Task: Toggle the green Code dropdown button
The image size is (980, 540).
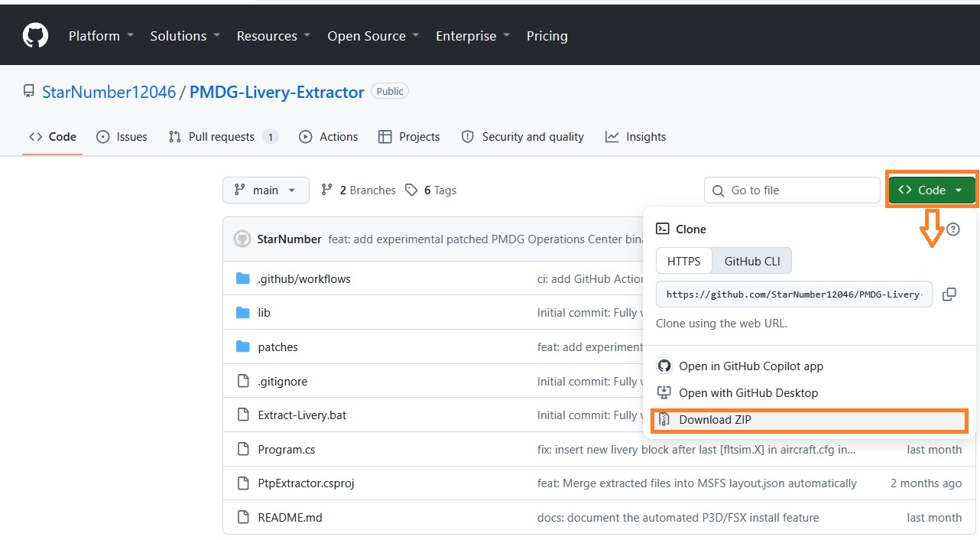Action: [x=932, y=190]
